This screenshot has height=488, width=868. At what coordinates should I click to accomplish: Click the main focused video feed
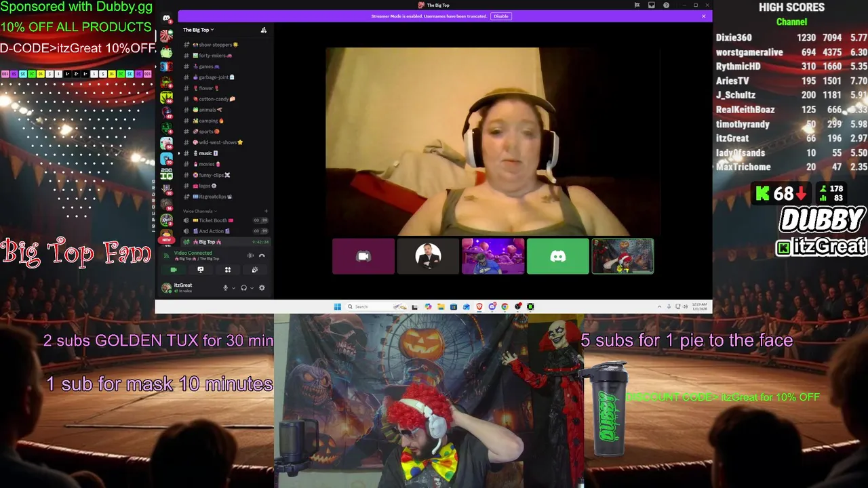point(493,141)
